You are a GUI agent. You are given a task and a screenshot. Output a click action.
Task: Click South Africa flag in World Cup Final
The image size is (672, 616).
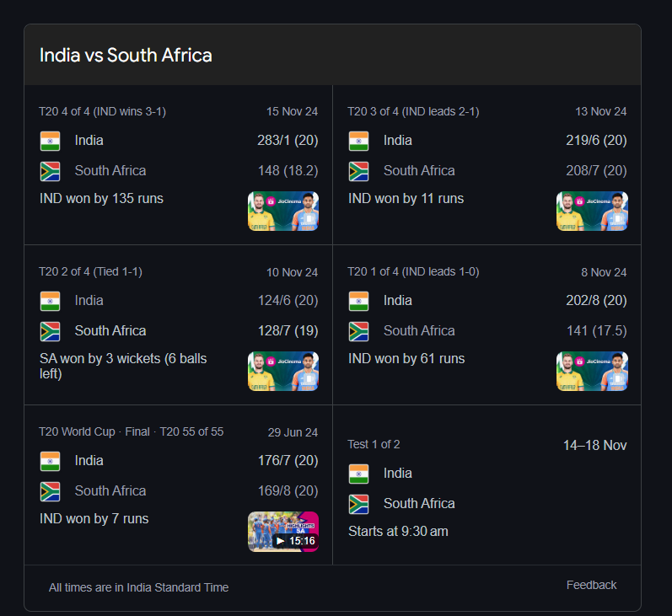coord(50,491)
